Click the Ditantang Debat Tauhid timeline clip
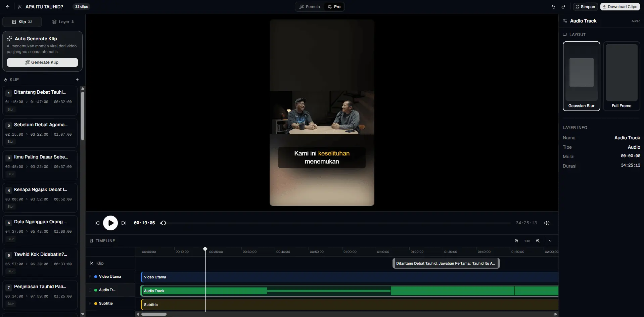 click(x=446, y=263)
